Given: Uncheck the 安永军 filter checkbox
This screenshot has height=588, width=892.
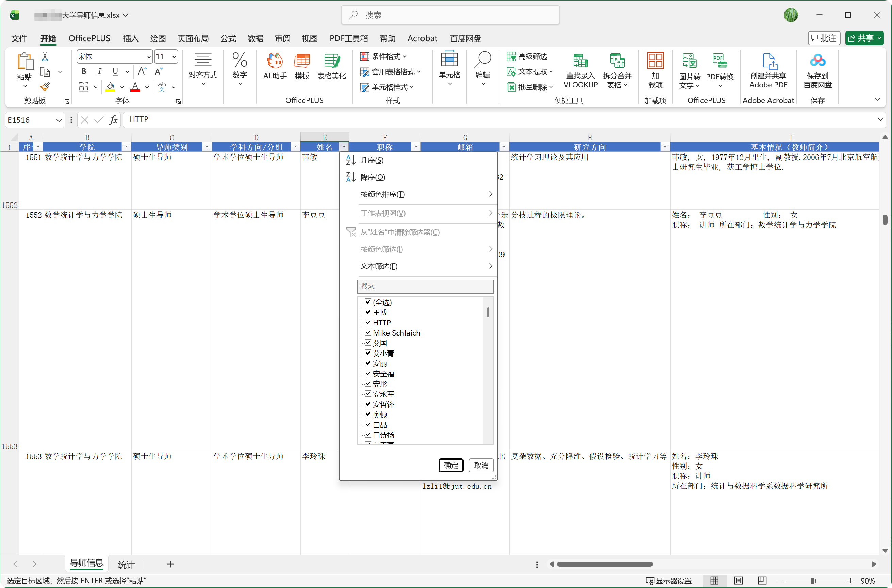Looking at the screenshot, I should (x=368, y=394).
